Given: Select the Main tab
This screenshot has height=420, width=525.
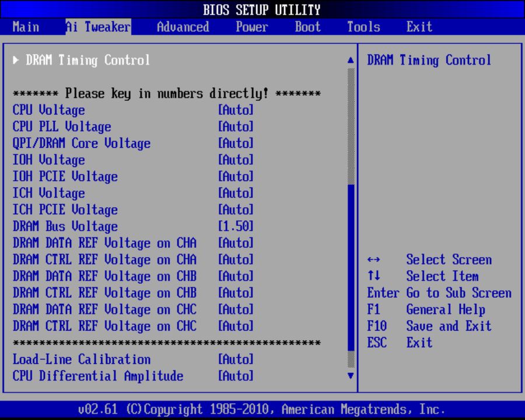Looking at the screenshot, I should tap(26, 27).
